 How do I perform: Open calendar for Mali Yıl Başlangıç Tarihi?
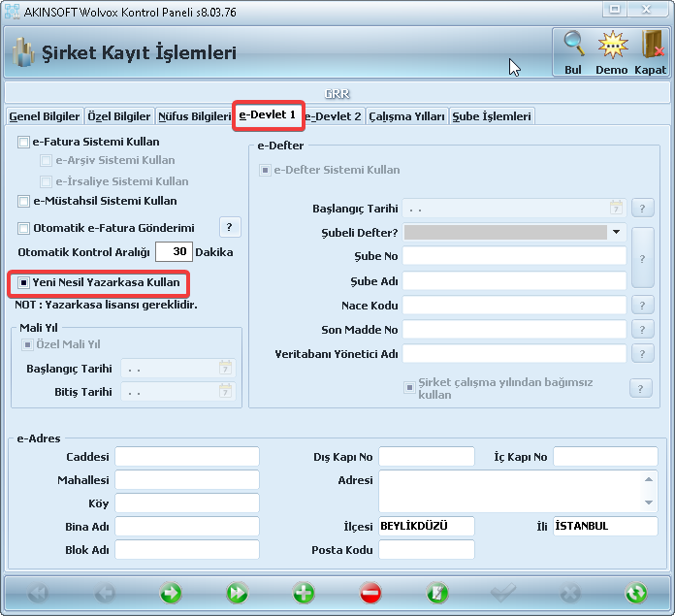click(225, 368)
